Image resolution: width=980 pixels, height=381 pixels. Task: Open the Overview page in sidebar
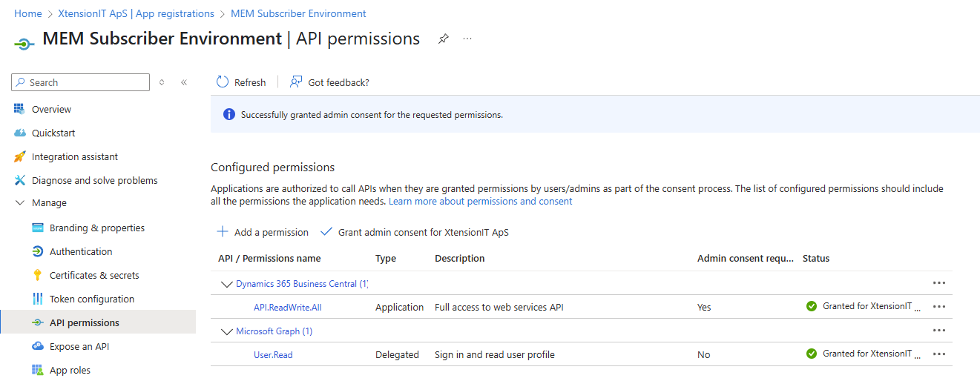[51, 109]
